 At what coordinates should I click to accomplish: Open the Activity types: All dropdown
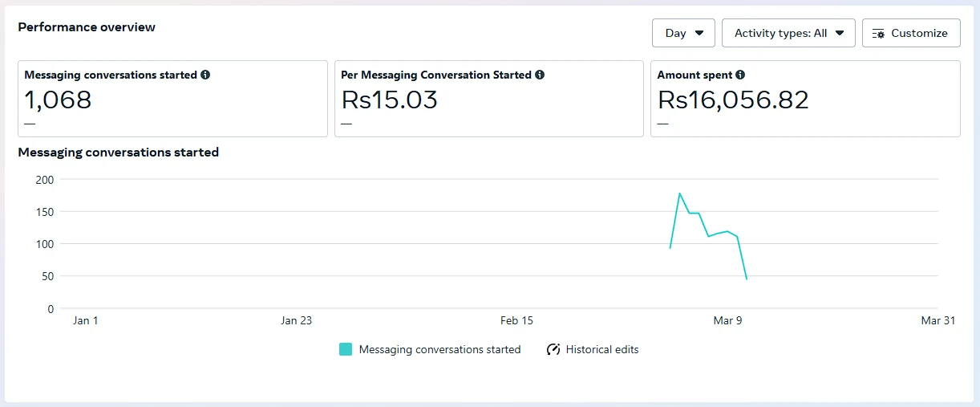pos(788,33)
